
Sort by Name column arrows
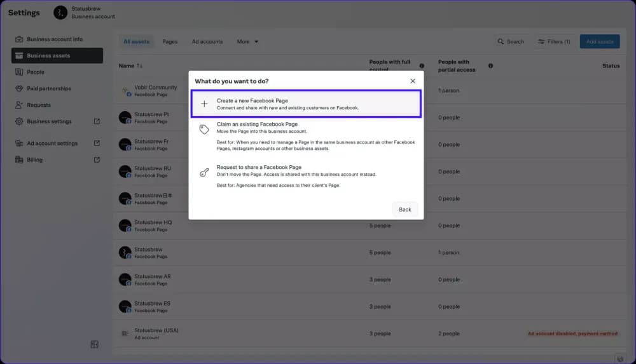[x=140, y=66]
